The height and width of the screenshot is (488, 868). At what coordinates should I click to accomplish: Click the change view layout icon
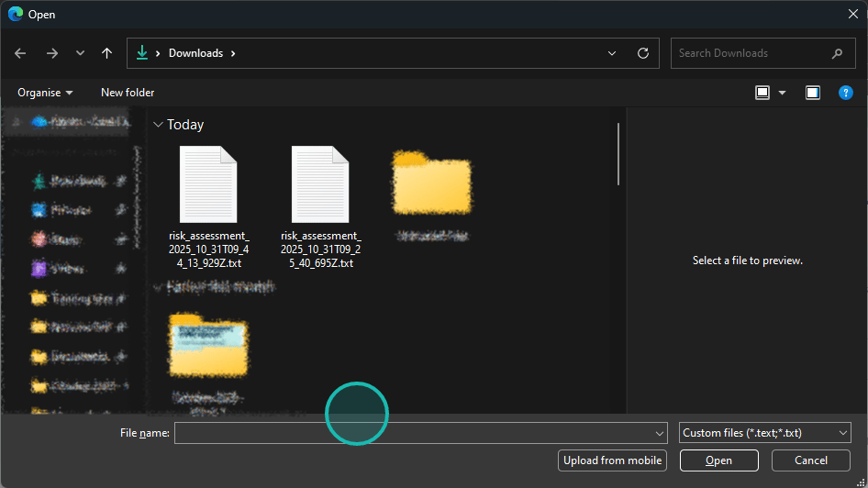pos(762,93)
